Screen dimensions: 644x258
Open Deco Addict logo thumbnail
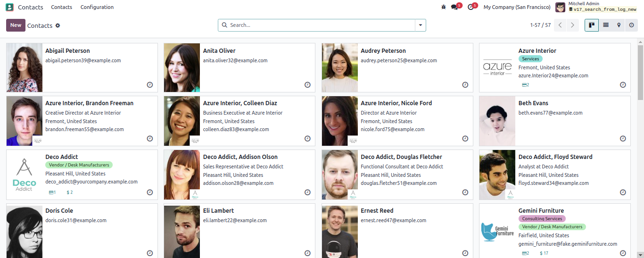tap(25, 175)
